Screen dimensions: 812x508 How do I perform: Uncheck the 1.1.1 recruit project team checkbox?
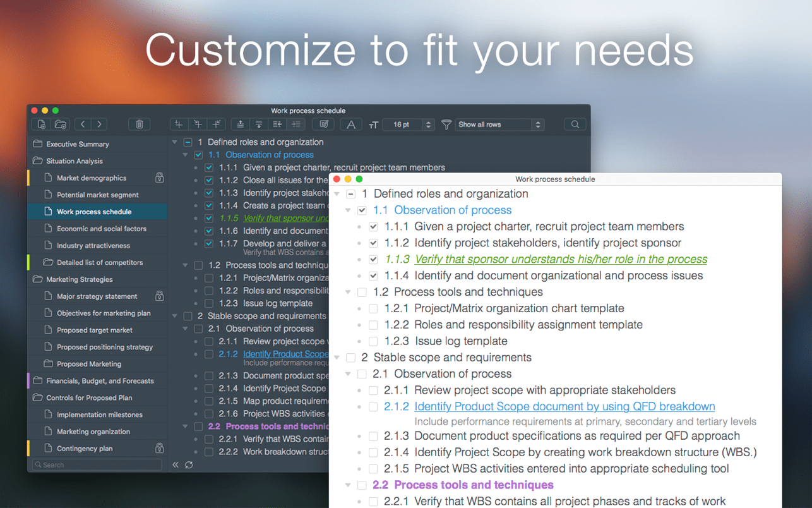(373, 227)
